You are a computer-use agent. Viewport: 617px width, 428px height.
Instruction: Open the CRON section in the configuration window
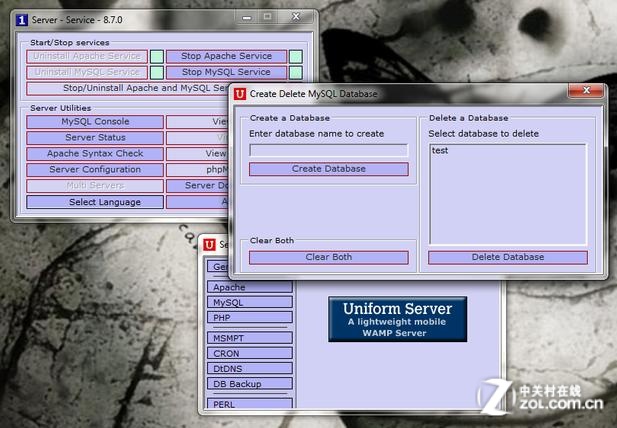coord(250,353)
